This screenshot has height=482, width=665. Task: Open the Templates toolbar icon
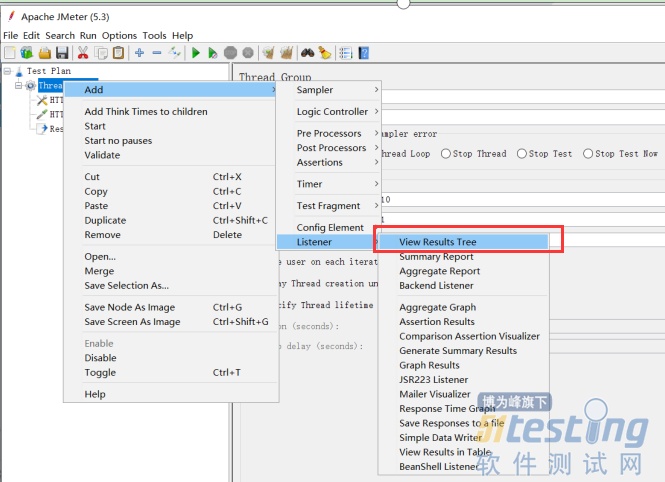(x=27, y=53)
